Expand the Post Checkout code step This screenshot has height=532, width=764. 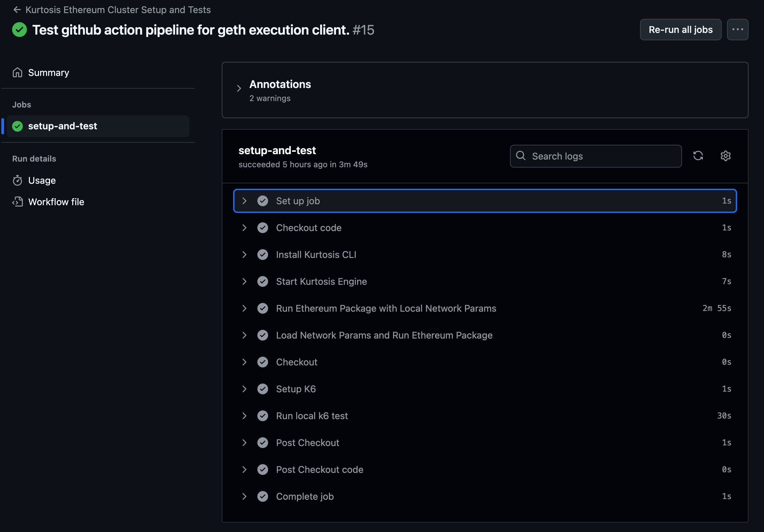click(485, 470)
